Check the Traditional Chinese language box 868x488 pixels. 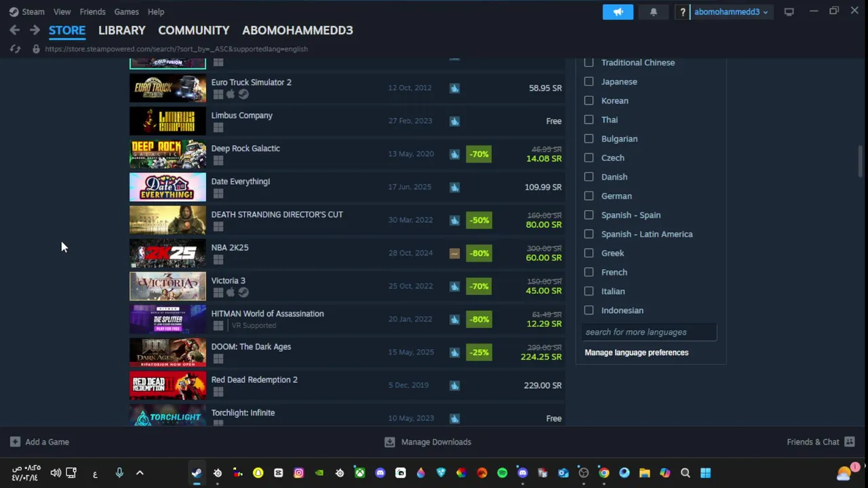(589, 62)
